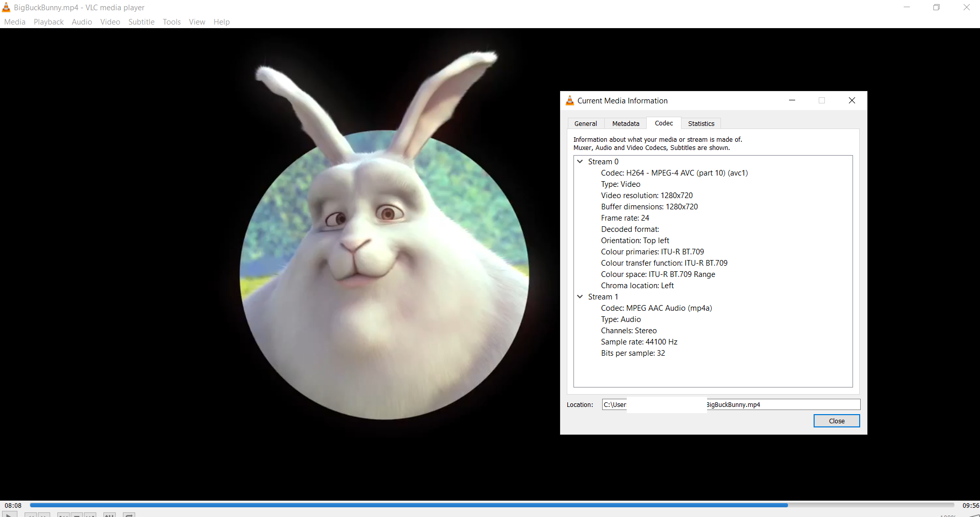Open the Tools menu

[172, 22]
